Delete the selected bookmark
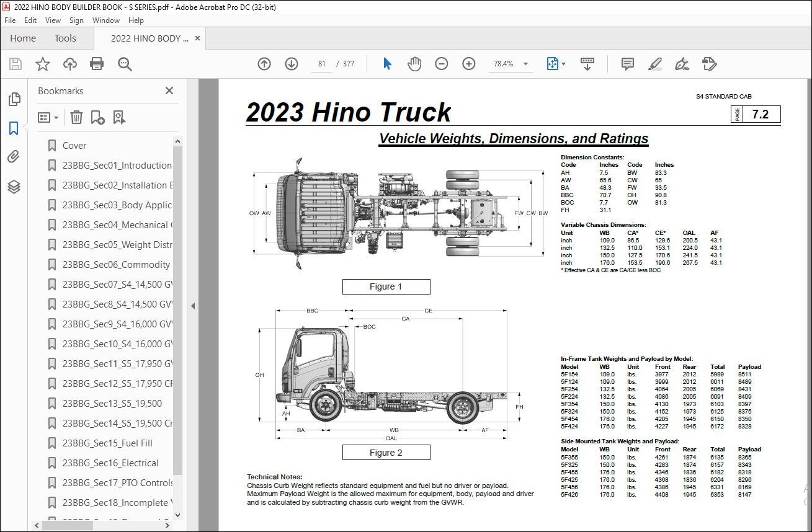 76,117
